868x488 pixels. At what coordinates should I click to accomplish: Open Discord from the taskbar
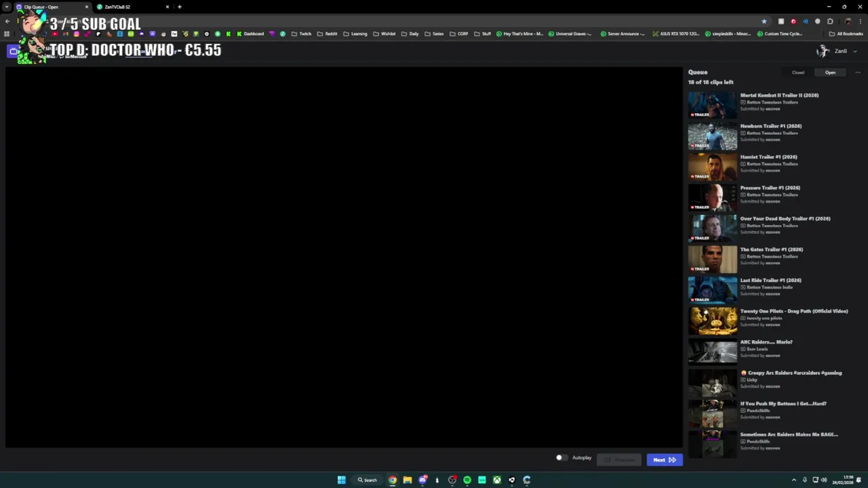tap(422, 480)
